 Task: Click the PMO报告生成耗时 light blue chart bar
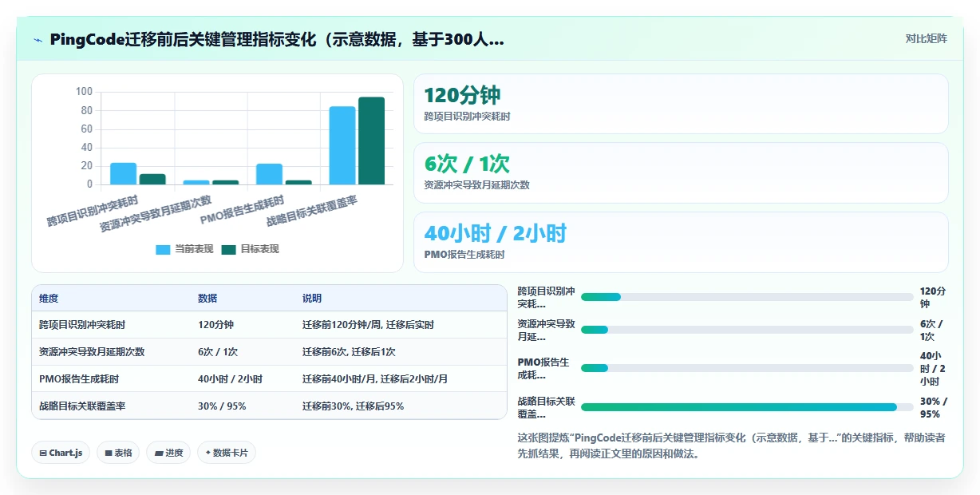tap(269, 174)
